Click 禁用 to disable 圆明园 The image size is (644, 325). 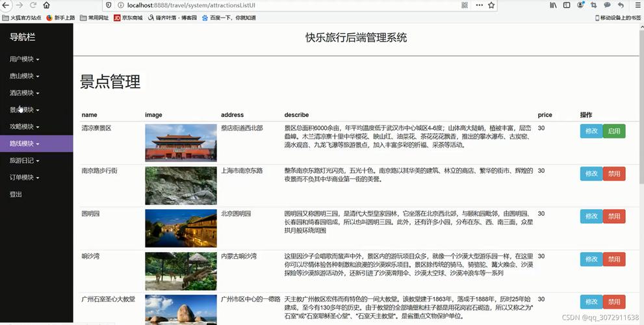(x=614, y=216)
